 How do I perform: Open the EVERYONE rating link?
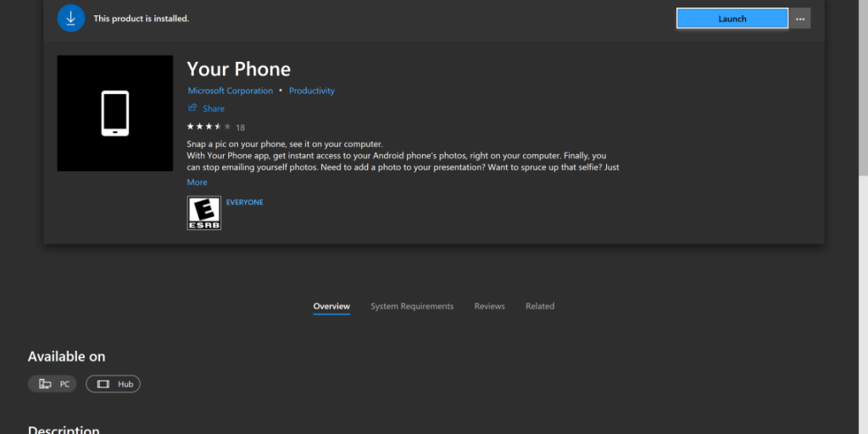pyautogui.click(x=244, y=203)
